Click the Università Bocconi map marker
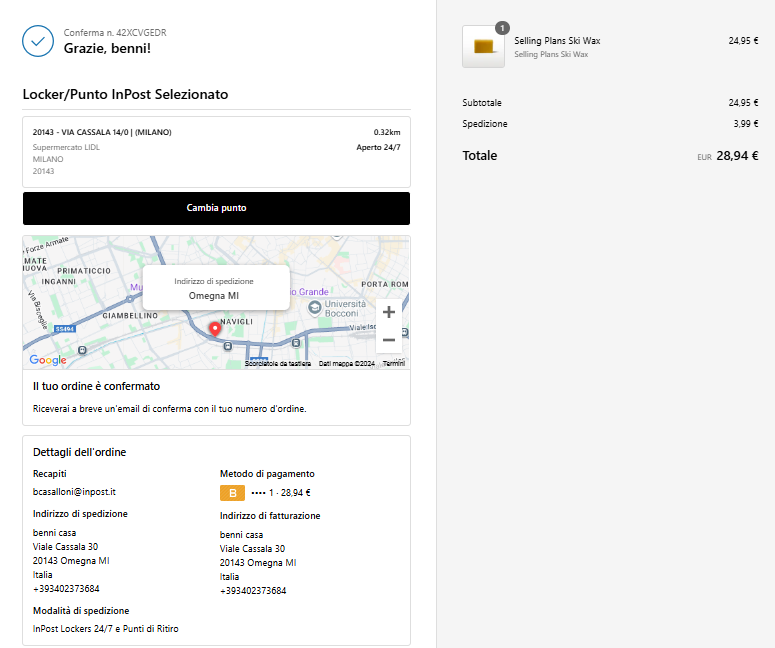The image size is (775, 648). pos(314,308)
